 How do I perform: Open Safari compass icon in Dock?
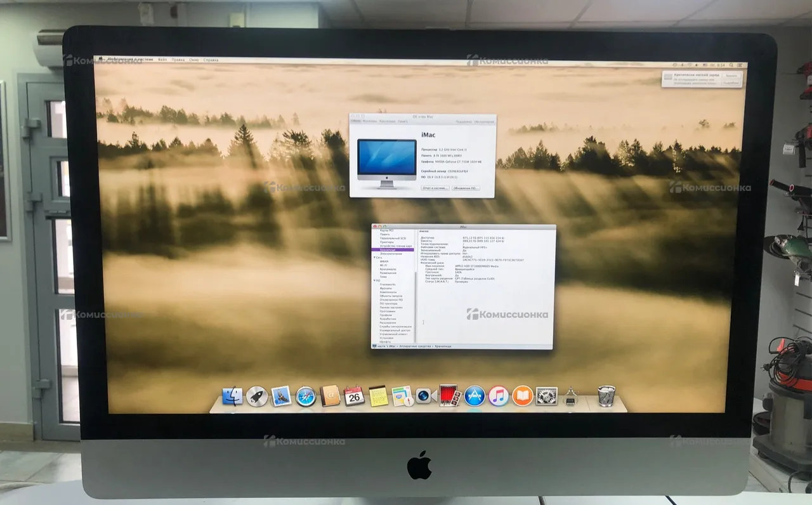(306, 397)
